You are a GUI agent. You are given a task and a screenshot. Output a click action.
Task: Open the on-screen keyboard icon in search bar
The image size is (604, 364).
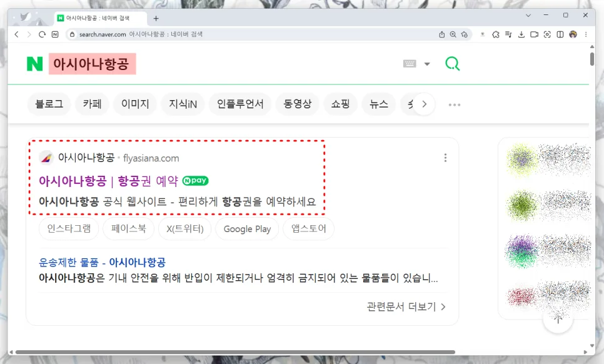pos(410,64)
